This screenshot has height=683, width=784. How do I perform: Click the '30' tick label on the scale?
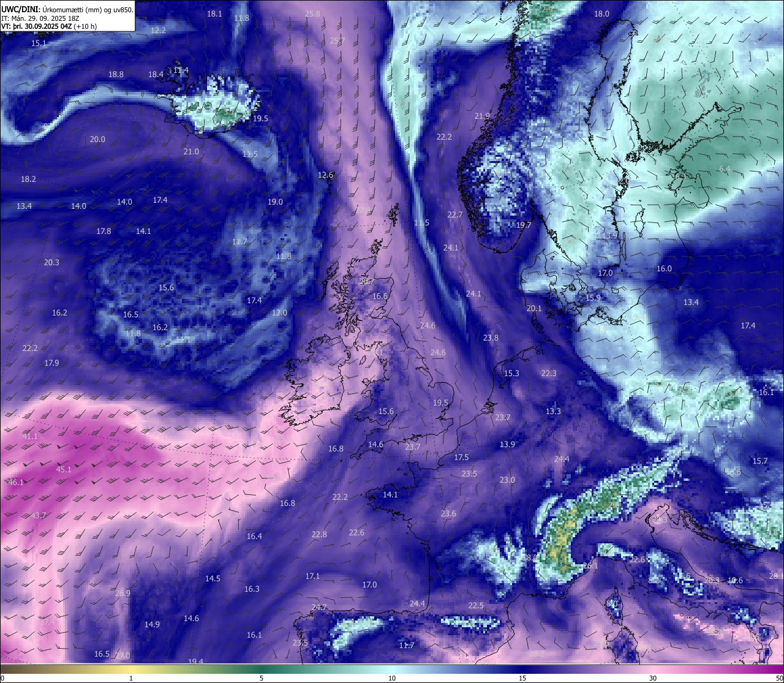[x=653, y=678]
